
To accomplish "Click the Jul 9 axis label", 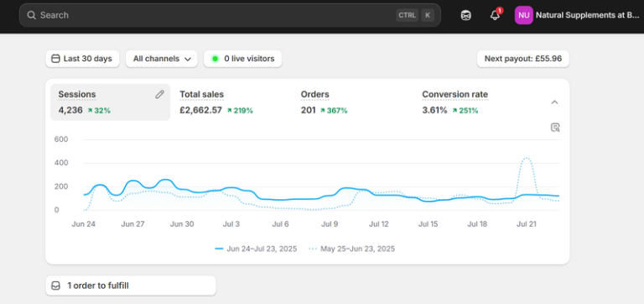I will point(330,224).
